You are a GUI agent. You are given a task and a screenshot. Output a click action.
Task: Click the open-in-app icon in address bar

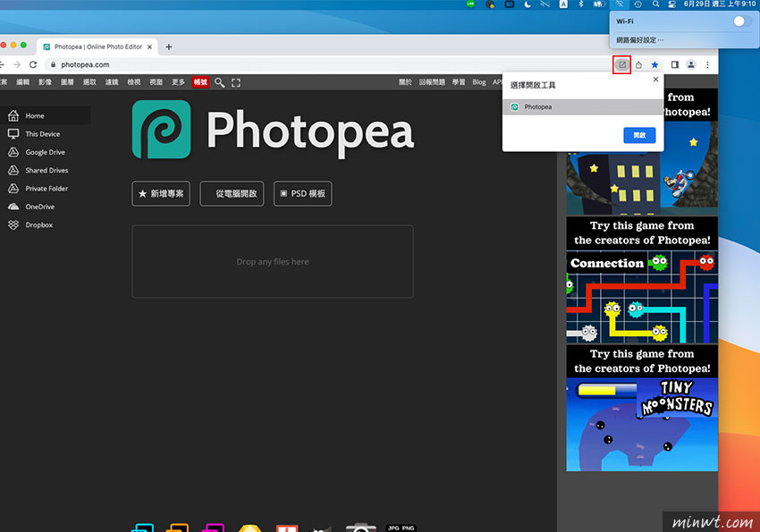pyautogui.click(x=622, y=64)
